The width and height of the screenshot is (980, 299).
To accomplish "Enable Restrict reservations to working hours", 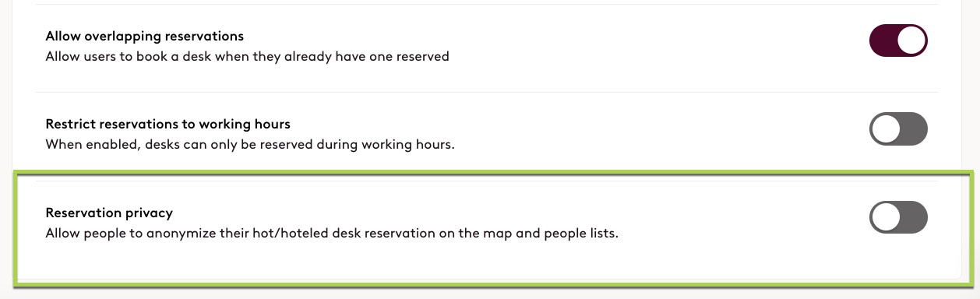I will pos(898,128).
